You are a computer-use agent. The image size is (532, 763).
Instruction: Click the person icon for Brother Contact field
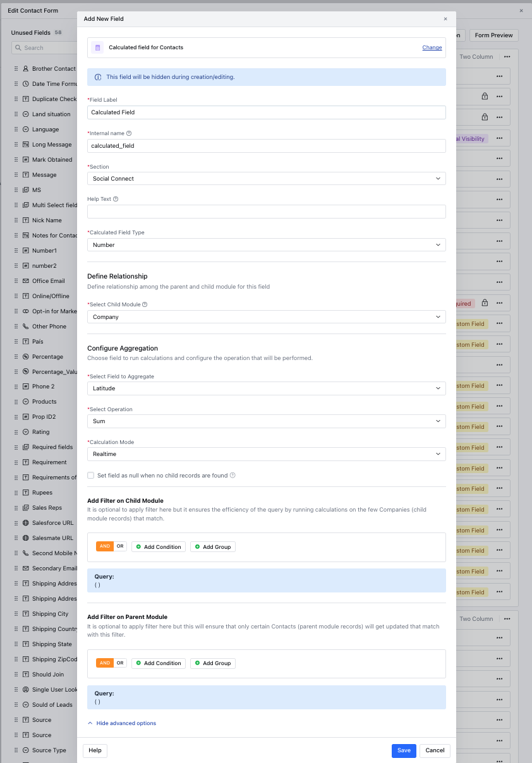coord(26,69)
